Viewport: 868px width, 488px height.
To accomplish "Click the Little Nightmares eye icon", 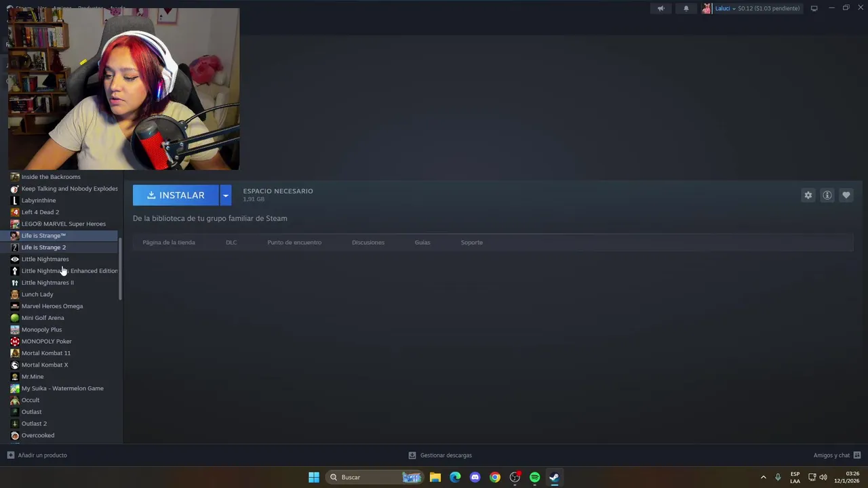I will 15,259.
